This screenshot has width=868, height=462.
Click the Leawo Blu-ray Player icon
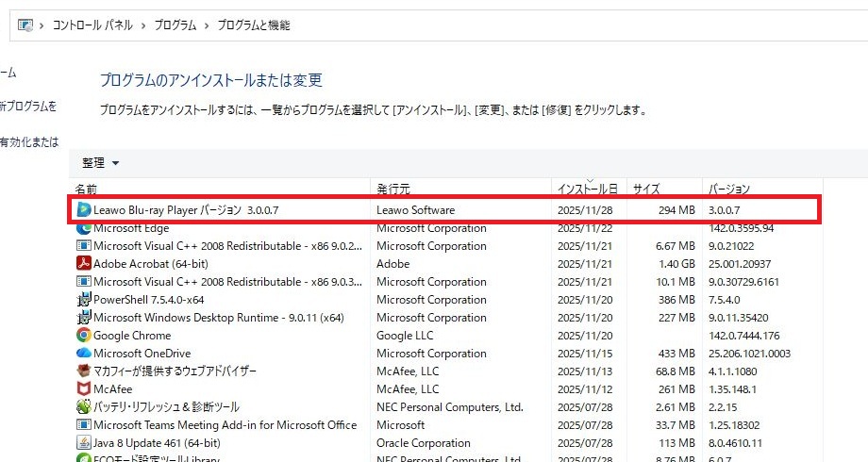tap(84, 209)
